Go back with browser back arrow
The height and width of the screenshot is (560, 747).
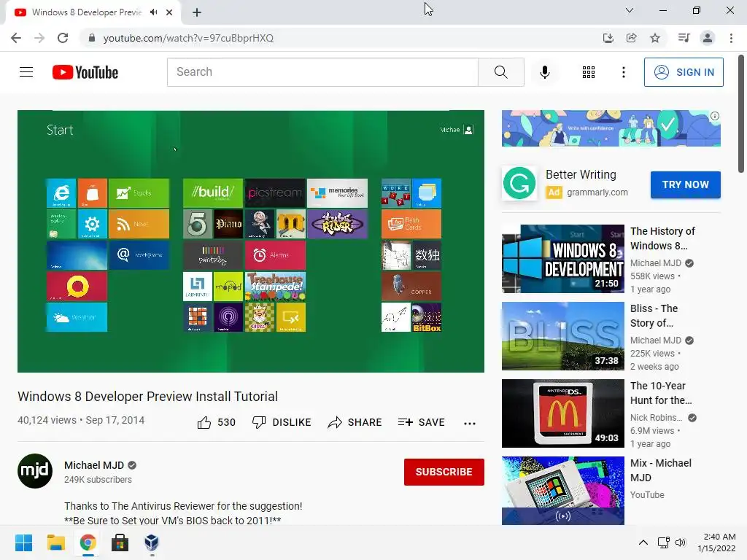pyautogui.click(x=16, y=38)
